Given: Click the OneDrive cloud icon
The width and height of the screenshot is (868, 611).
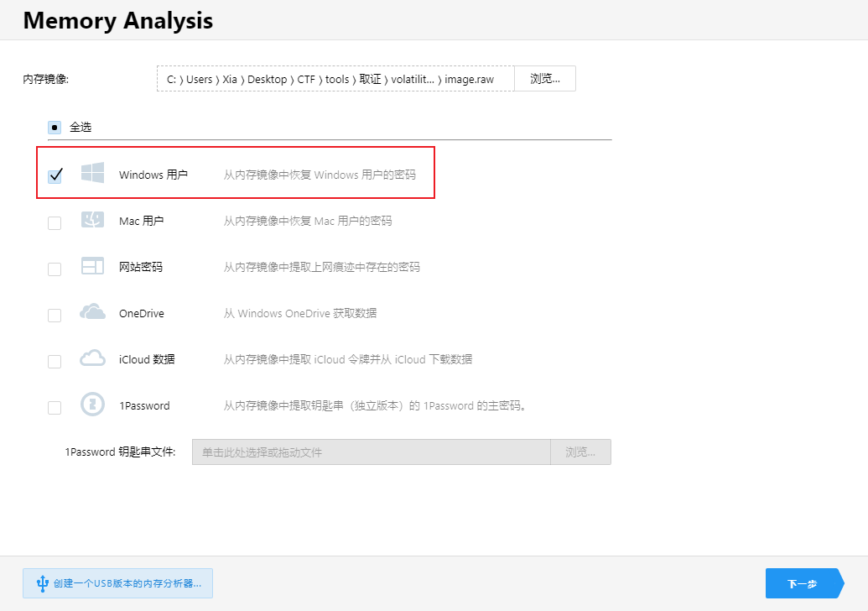Looking at the screenshot, I should tap(92, 313).
